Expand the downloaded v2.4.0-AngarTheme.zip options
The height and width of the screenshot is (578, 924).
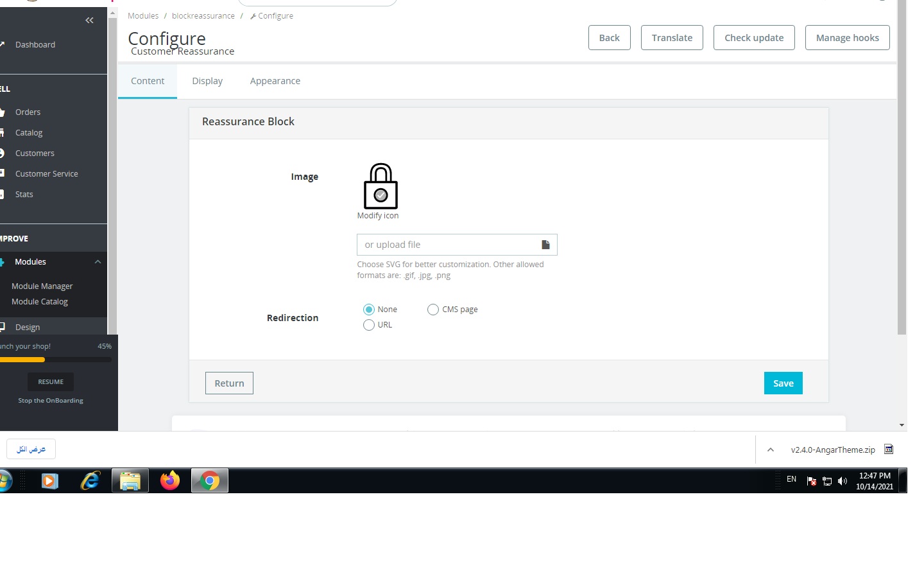770,450
